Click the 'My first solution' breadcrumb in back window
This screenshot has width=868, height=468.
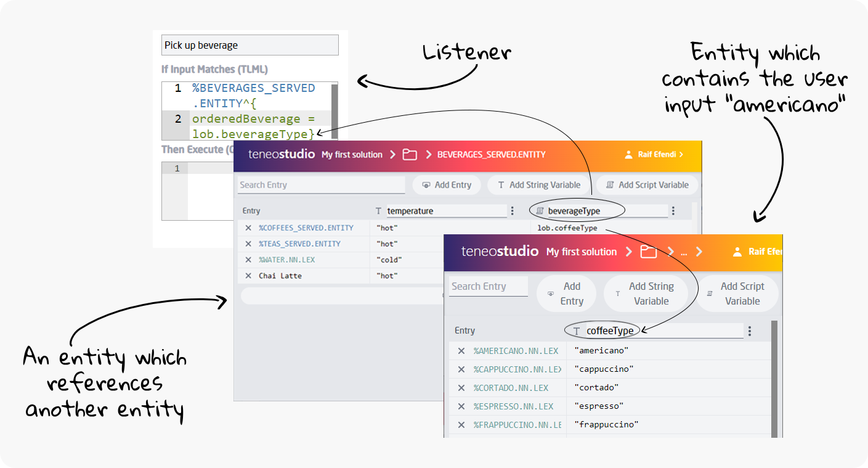pos(352,155)
